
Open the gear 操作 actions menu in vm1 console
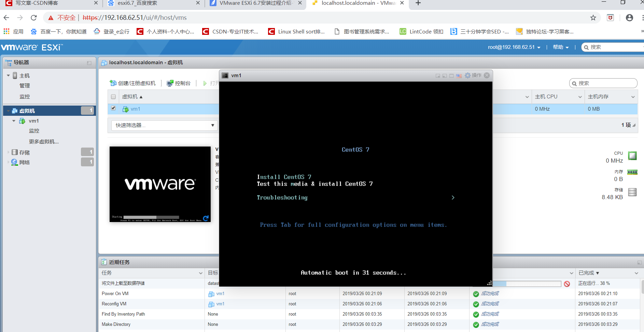tap(473, 75)
